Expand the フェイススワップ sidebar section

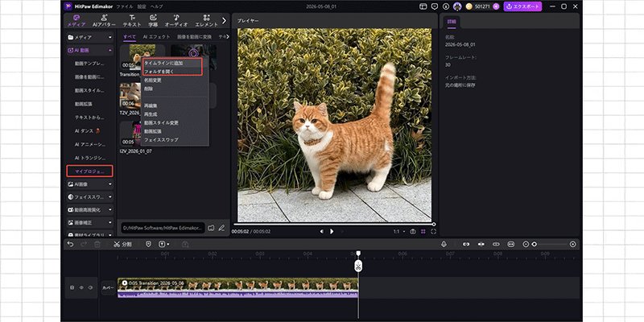[90, 197]
